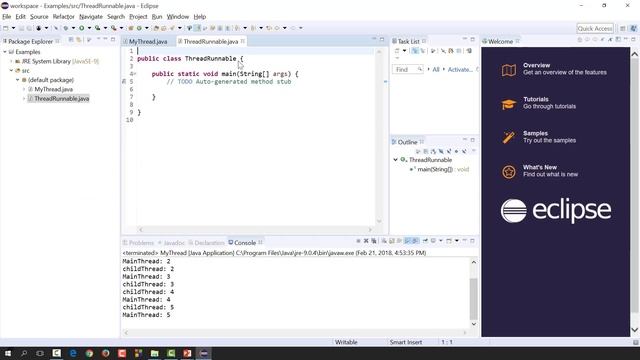Click the What's New star icon
This screenshot has width=640, height=360.
click(x=509, y=172)
